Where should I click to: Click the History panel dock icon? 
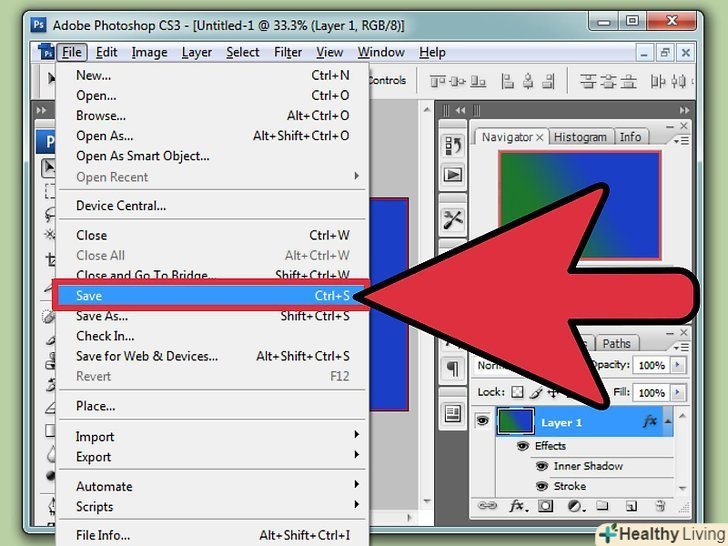tap(453, 146)
